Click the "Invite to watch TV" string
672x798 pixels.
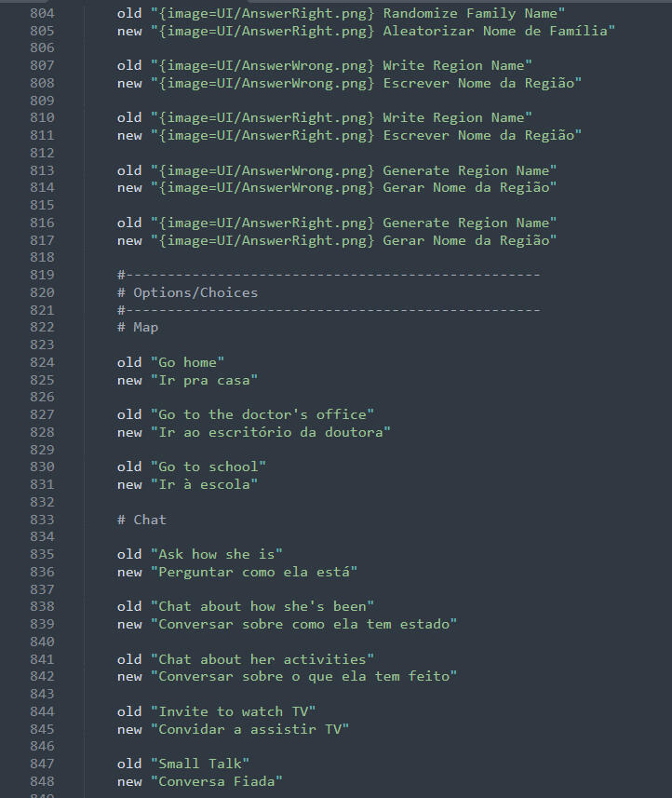tap(233, 711)
